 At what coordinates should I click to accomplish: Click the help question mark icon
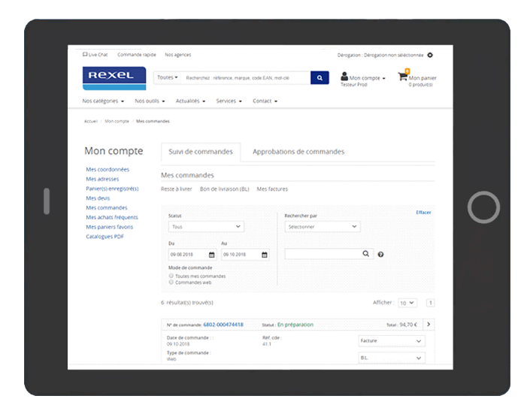point(381,255)
